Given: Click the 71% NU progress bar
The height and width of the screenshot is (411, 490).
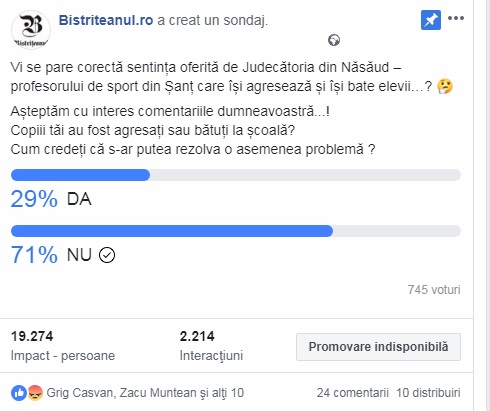Looking at the screenshot, I should pyautogui.click(x=236, y=231).
